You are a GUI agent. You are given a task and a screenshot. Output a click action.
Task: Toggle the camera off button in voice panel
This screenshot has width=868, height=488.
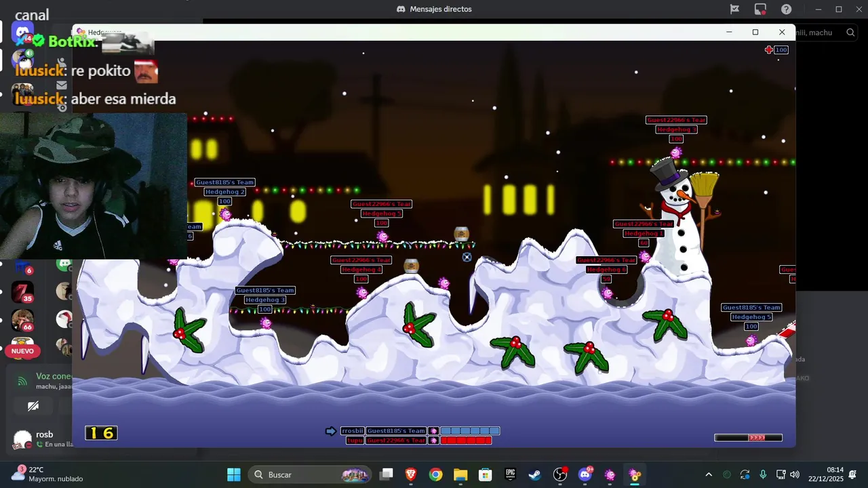coord(33,406)
